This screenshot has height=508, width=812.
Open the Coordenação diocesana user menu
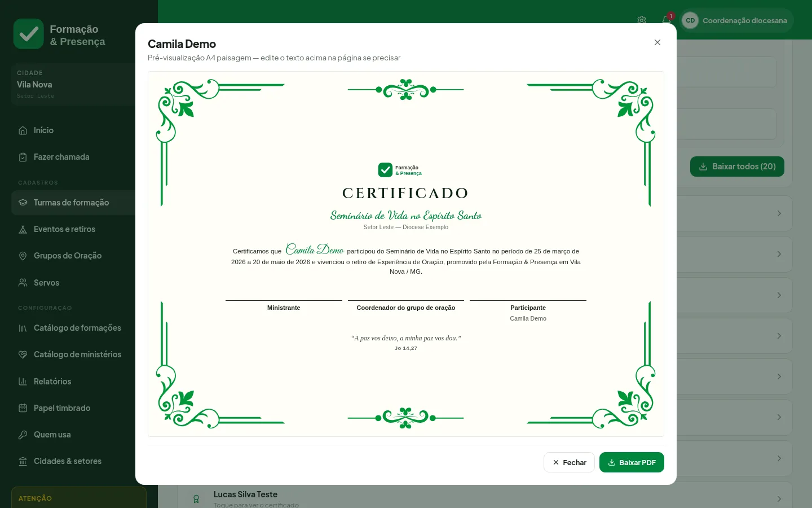tap(736, 20)
